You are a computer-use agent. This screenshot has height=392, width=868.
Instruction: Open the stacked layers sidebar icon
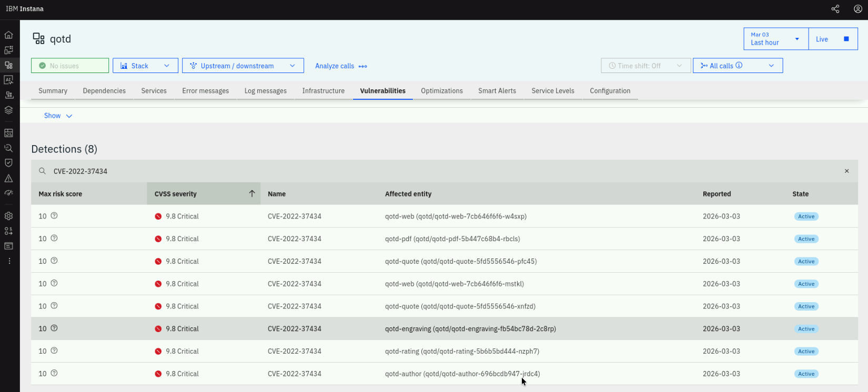(8, 110)
